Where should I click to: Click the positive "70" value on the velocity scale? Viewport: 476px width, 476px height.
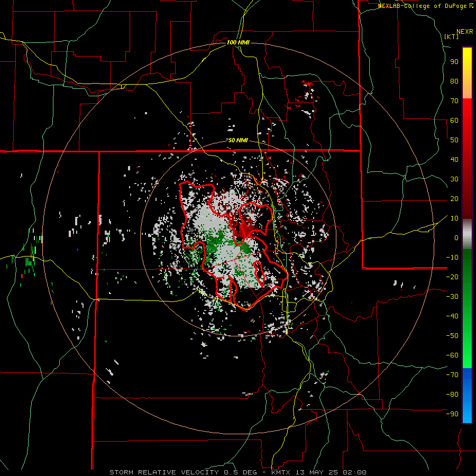click(x=454, y=101)
